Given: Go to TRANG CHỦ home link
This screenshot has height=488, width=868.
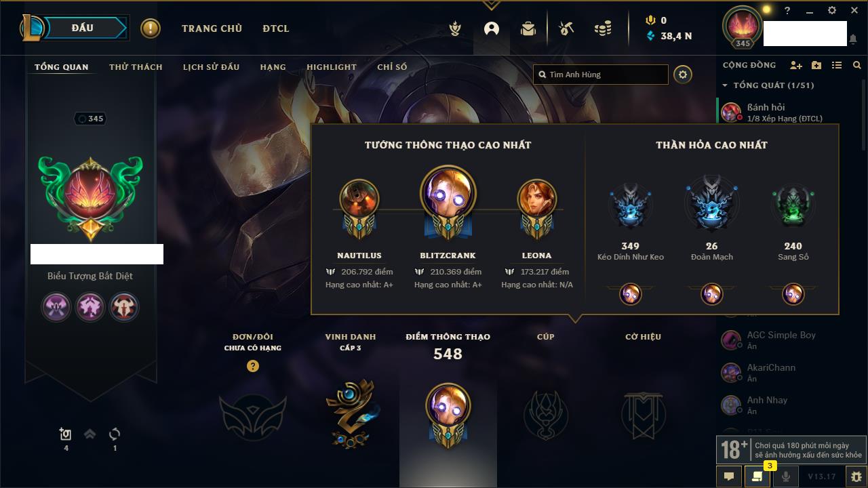Looking at the screenshot, I should pyautogui.click(x=212, y=28).
